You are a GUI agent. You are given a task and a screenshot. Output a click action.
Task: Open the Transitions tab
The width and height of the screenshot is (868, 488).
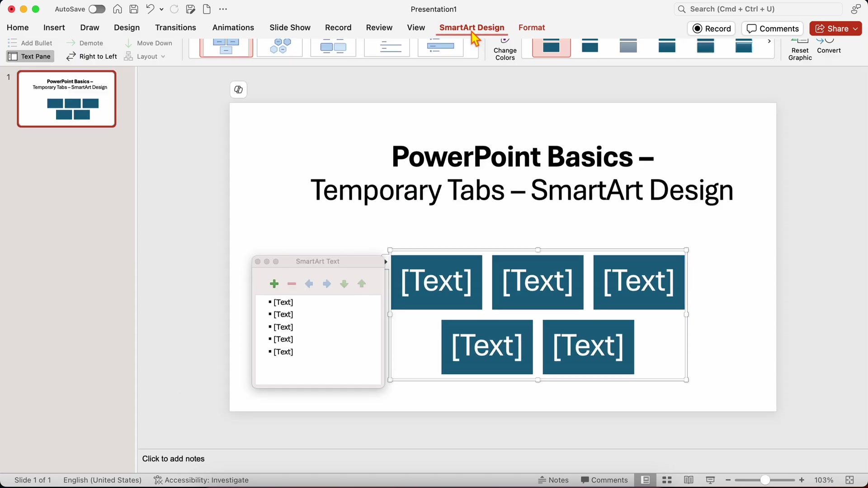[175, 28]
